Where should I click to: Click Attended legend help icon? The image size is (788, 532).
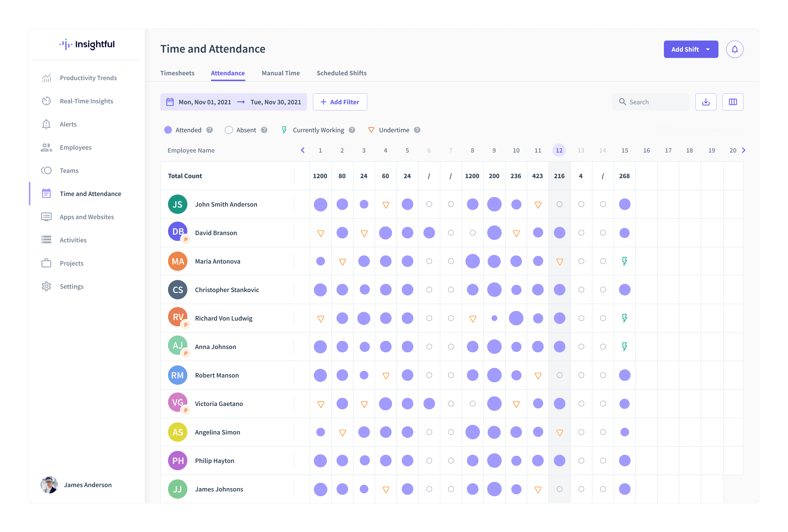(210, 130)
